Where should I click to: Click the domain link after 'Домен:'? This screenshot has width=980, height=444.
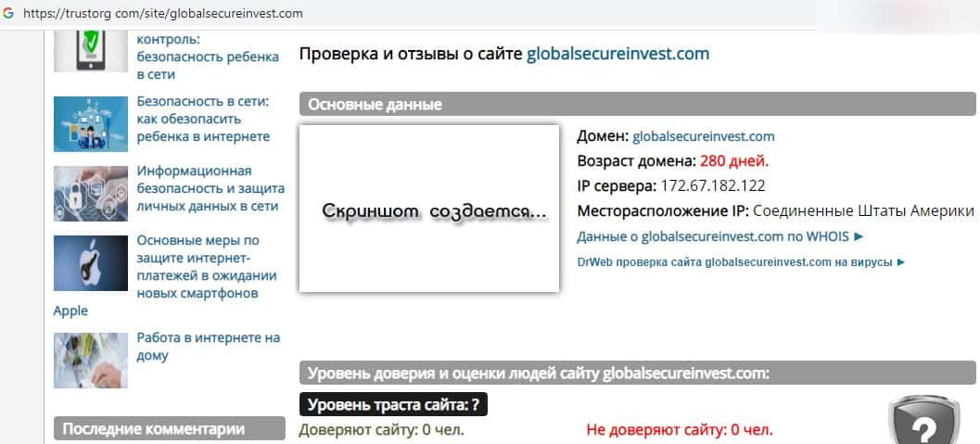[x=703, y=136]
